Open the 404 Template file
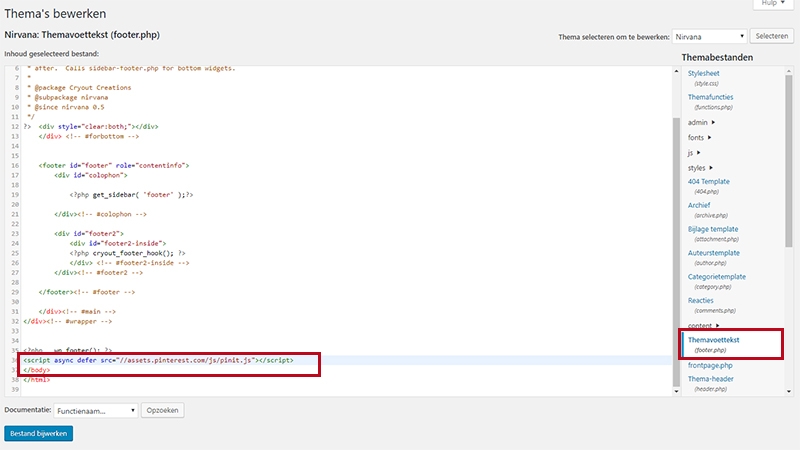This screenshot has height=450, width=800. pyautogui.click(x=709, y=182)
